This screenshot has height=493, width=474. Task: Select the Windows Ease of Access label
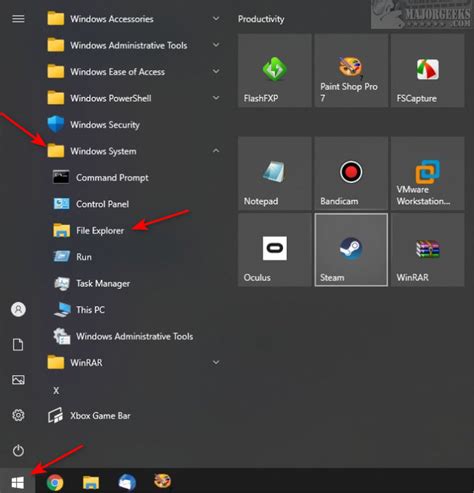pos(117,72)
